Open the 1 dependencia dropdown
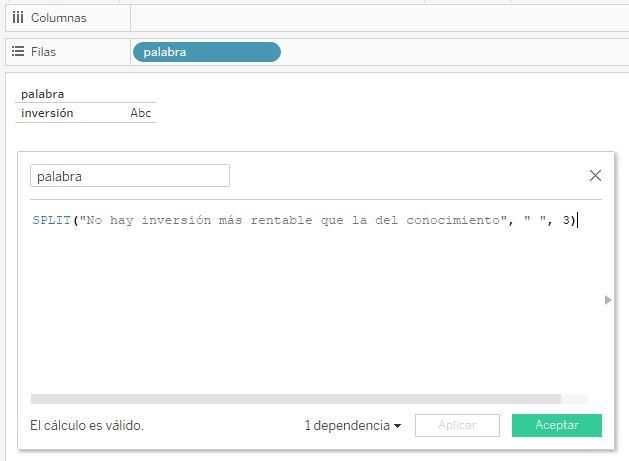The height and width of the screenshot is (461, 629). pos(353,425)
